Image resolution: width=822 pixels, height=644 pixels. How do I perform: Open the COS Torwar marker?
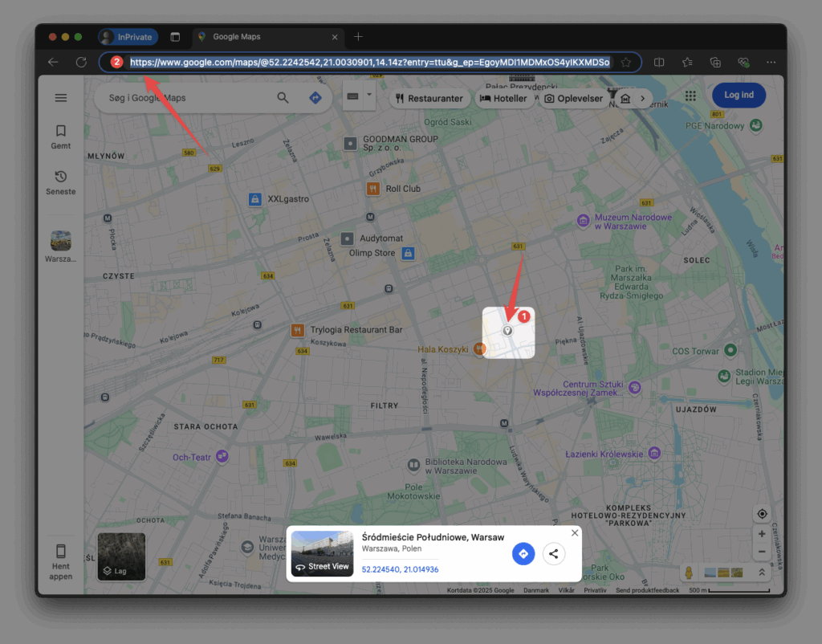point(730,350)
